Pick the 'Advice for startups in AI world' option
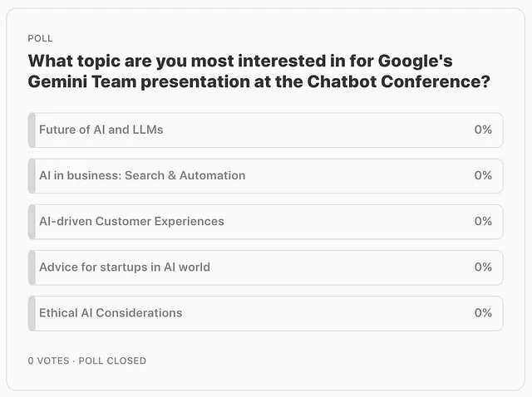The width and height of the screenshot is (532, 397). pyautogui.click(x=265, y=267)
